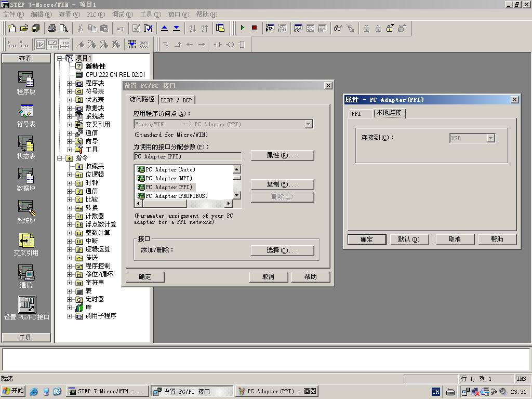Open 数据块 in the view bar
Image resolution: width=532 pixels, height=399 pixels.
click(26, 180)
